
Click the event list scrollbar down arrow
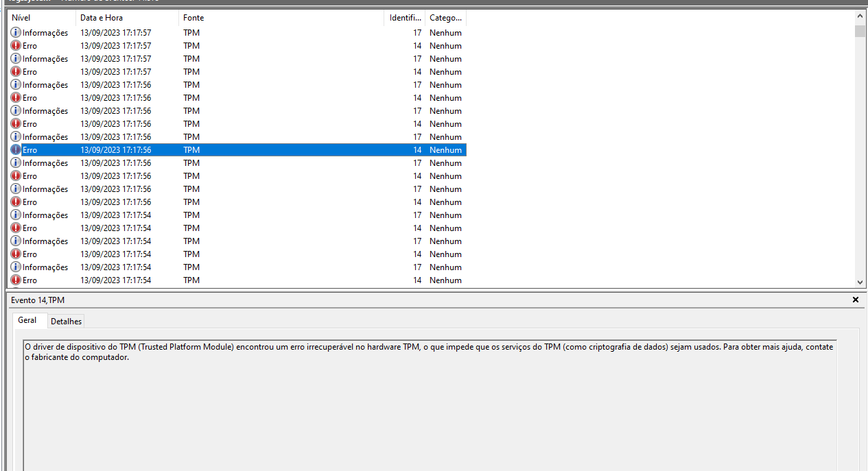(860, 282)
